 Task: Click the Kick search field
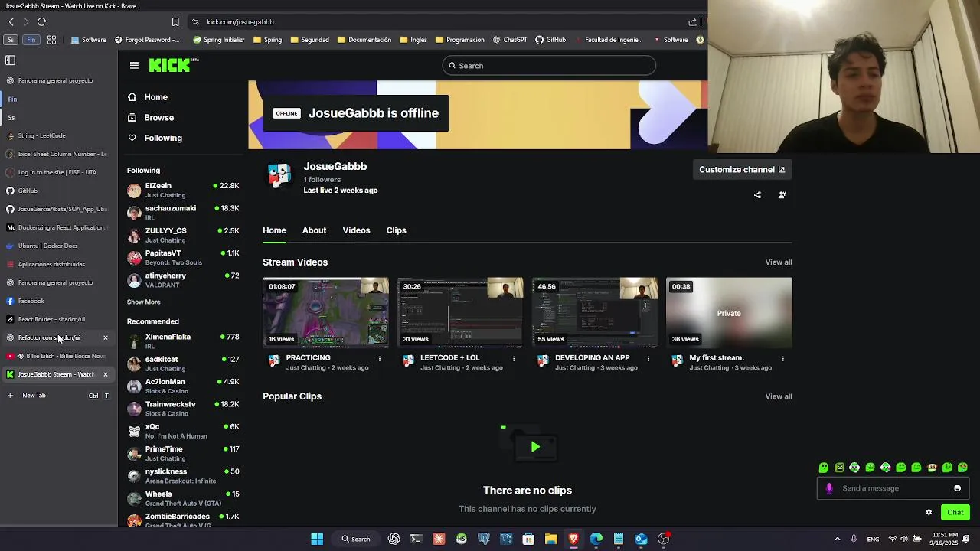pos(549,66)
